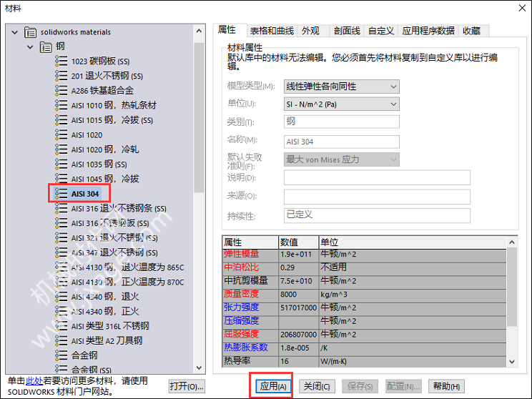The width and height of the screenshot is (532, 399).
Task: Click the material tree scrollbar up arrow
Action: 199,31
